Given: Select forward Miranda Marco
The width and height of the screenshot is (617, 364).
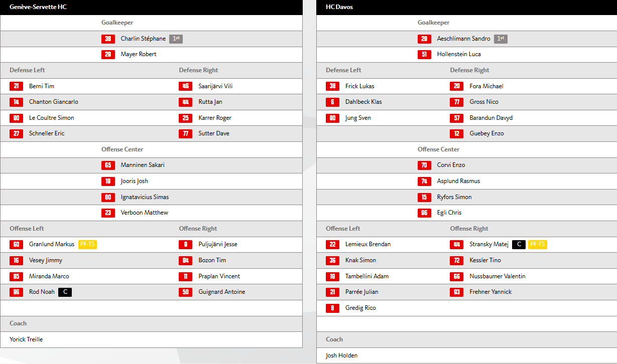Looking at the screenshot, I should pyautogui.click(x=49, y=276).
